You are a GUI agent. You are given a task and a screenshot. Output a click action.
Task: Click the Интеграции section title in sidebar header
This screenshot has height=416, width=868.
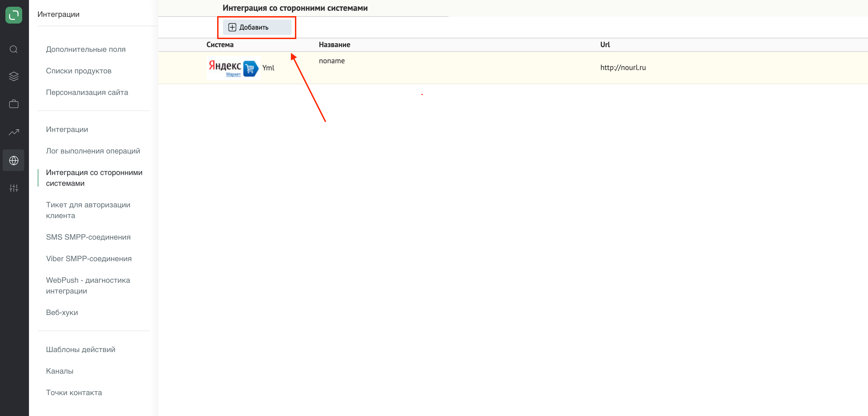pyautogui.click(x=58, y=14)
